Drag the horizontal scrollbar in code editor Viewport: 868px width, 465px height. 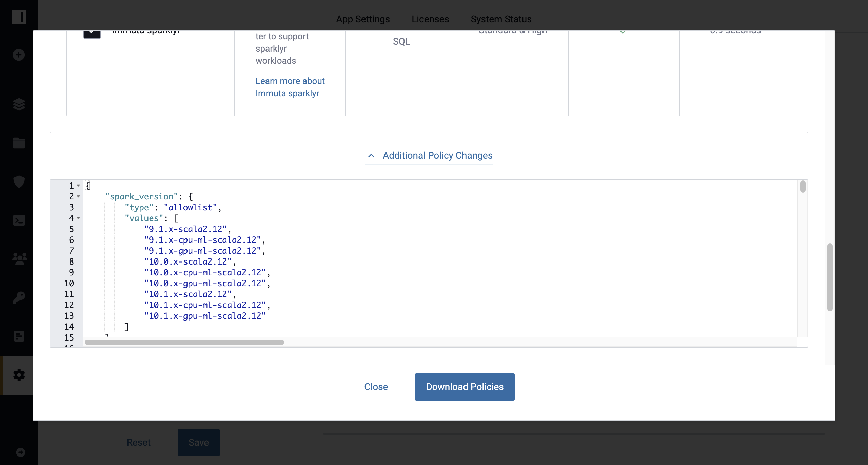click(x=184, y=342)
